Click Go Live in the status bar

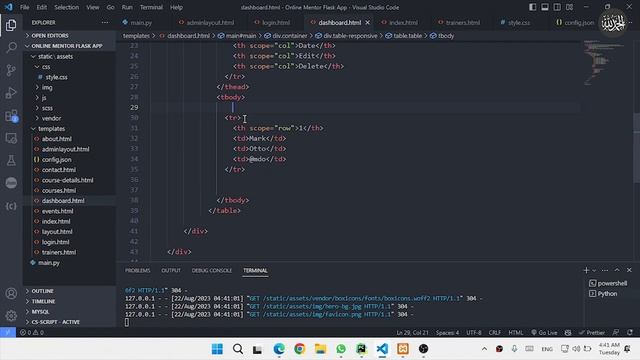[544, 332]
